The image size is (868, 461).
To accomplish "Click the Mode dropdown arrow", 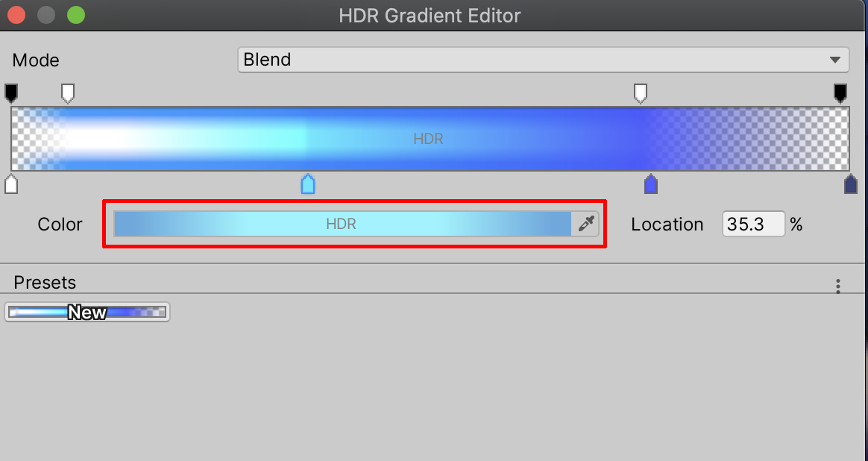I will click(x=834, y=60).
